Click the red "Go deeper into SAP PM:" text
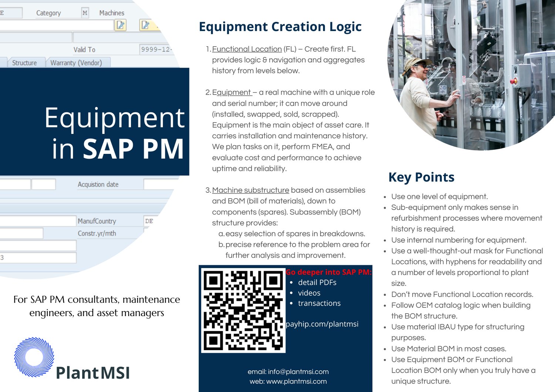The height and width of the screenshot is (392, 555). point(329,272)
